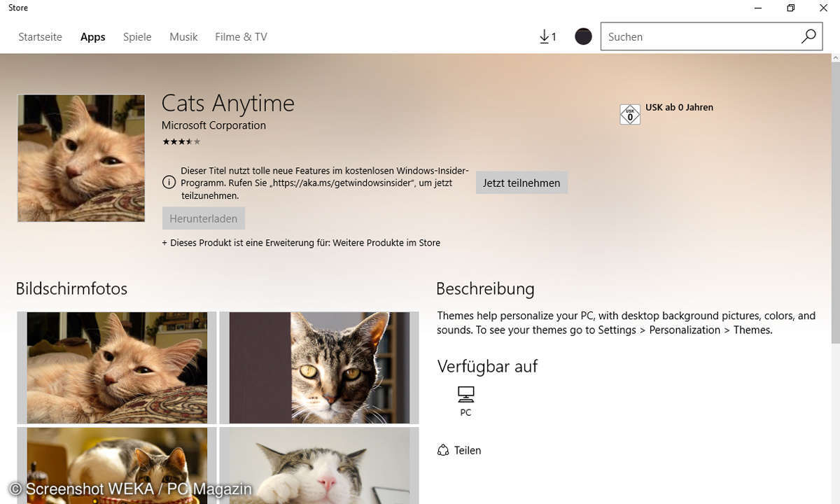
Task: Open the orange cat screenshot thumbnail
Action: (117, 367)
